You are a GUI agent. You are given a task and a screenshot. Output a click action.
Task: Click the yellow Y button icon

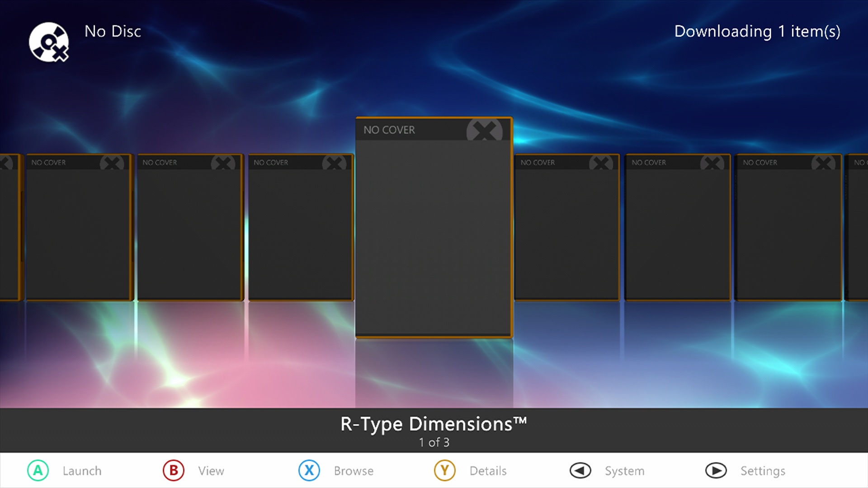(x=445, y=470)
